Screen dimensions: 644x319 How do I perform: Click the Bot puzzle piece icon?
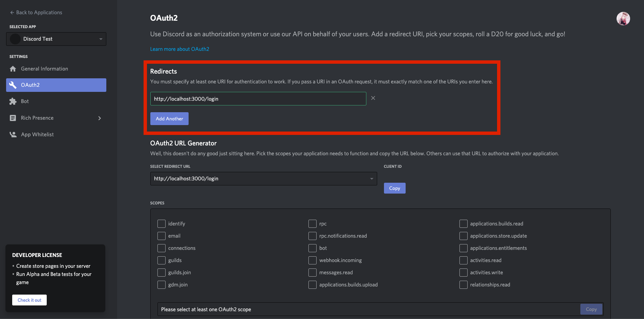tap(13, 101)
